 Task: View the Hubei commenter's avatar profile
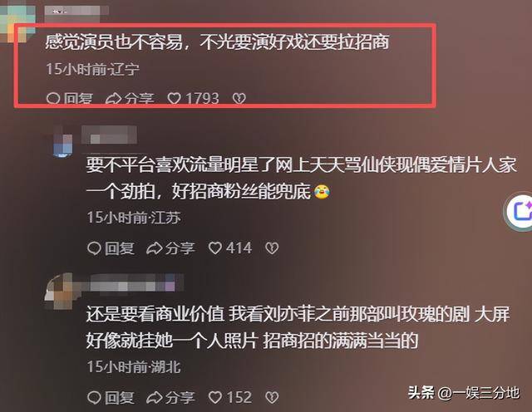pyautogui.click(x=61, y=291)
